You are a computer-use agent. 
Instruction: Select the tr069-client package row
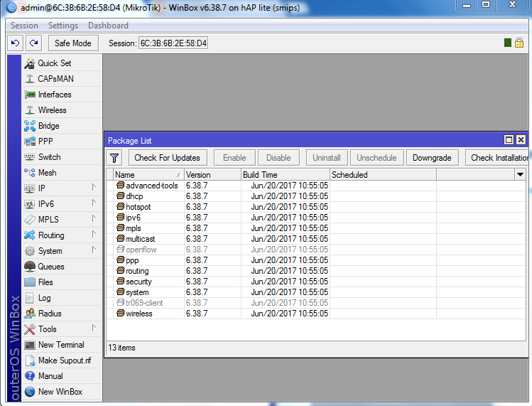316,303
